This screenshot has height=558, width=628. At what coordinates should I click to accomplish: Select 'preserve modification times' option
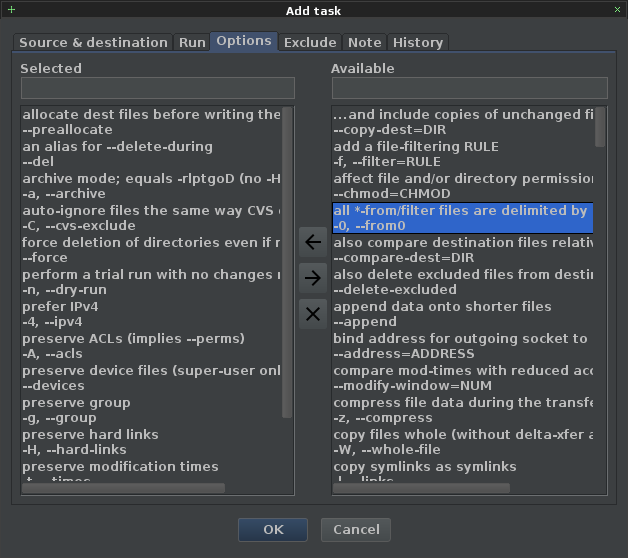point(151,471)
